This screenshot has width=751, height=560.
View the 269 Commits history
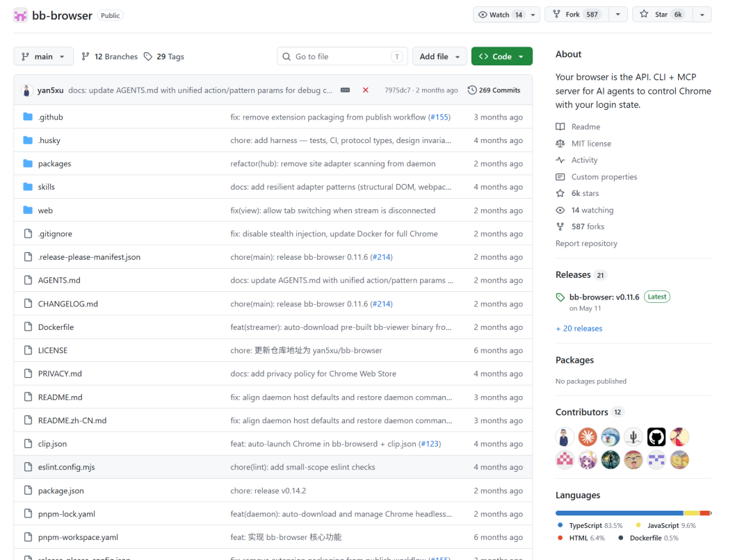pos(494,90)
